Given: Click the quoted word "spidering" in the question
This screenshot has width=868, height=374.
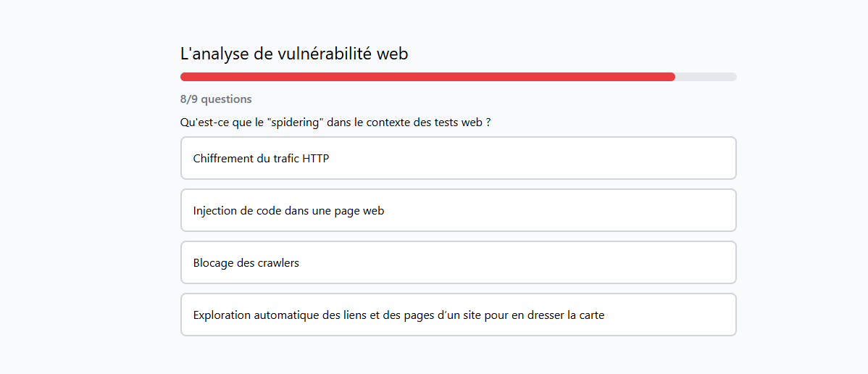Looking at the screenshot, I should [295, 122].
